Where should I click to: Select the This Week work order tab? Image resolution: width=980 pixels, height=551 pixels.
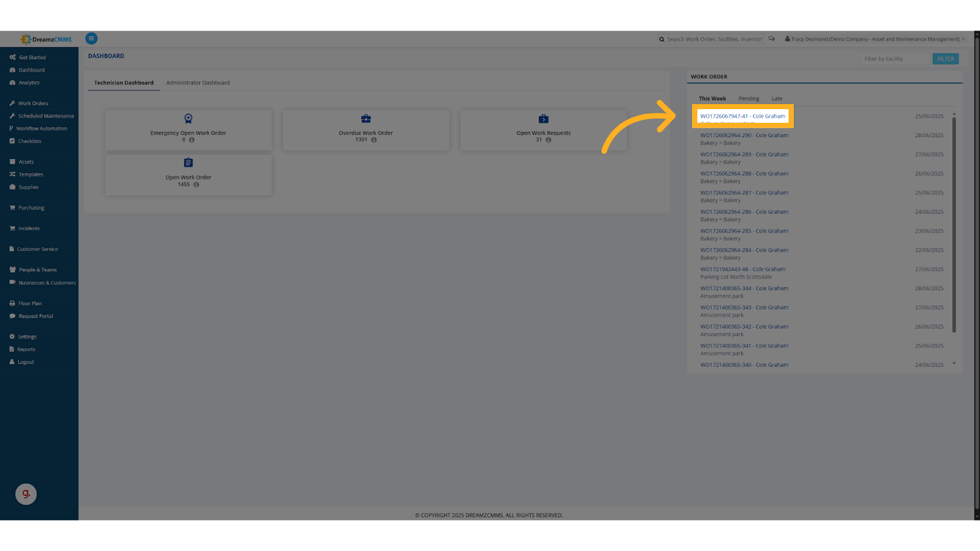712,99
